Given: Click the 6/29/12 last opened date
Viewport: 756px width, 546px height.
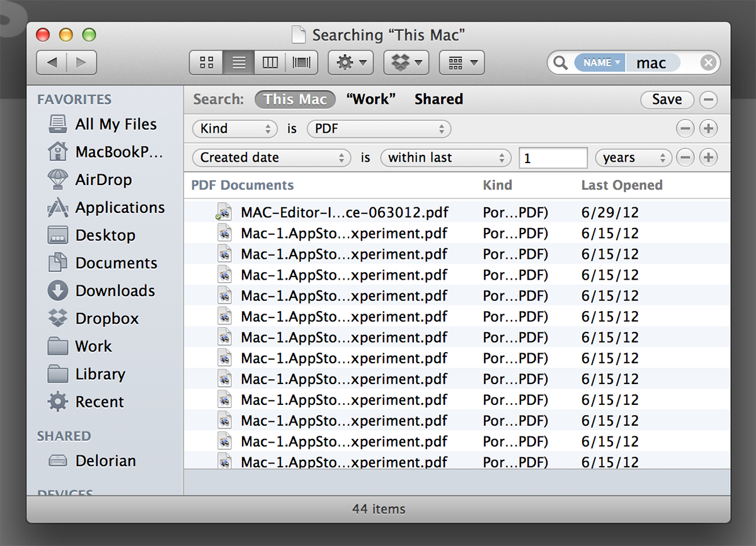Looking at the screenshot, I should [610, 212].
